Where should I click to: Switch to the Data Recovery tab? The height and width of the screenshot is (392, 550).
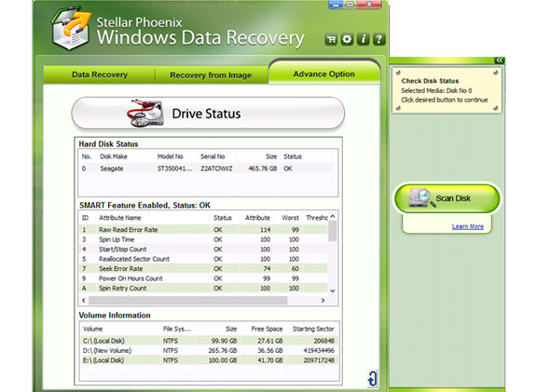(x=99, y=74)
